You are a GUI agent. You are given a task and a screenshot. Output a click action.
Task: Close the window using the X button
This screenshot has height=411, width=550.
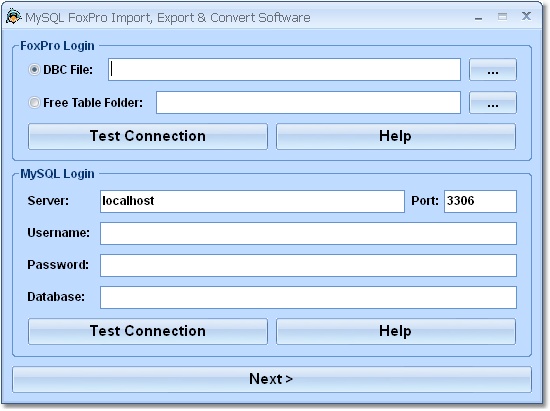pos(526,16)
